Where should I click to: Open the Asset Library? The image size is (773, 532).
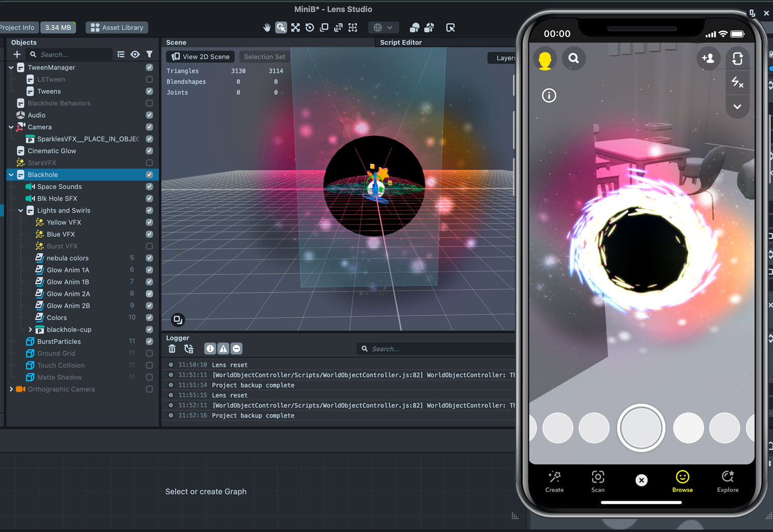(x=116, y=27)
